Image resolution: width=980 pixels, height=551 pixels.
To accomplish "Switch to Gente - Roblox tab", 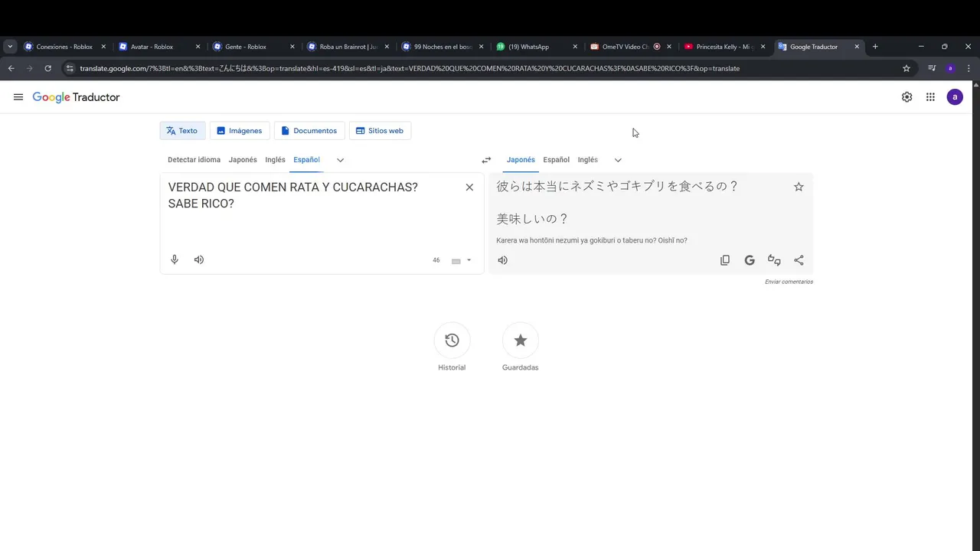I will [253, 47].
